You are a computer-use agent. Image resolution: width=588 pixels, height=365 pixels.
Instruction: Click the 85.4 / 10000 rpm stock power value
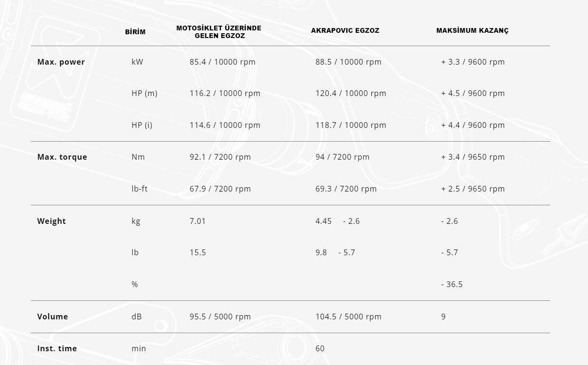pyautogui.click(x=222, y=62)
